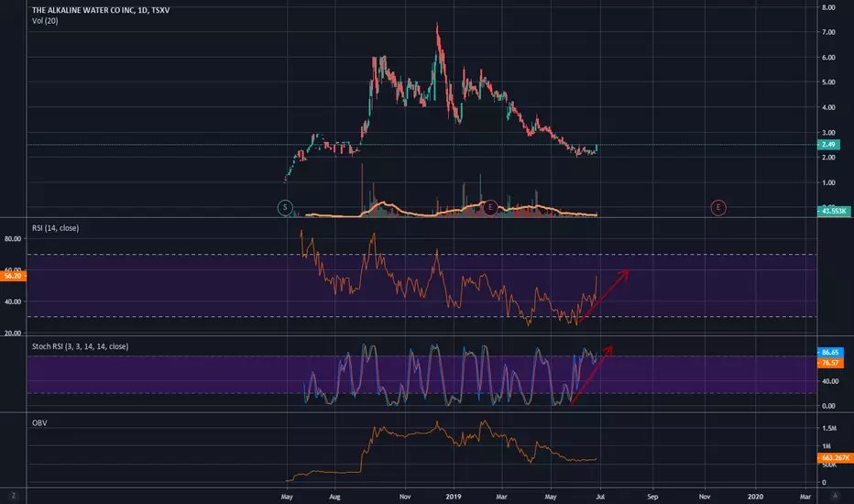Click THE ALKALINE WATER CO INC title
The image size is (854, 504).
[83, 10]
